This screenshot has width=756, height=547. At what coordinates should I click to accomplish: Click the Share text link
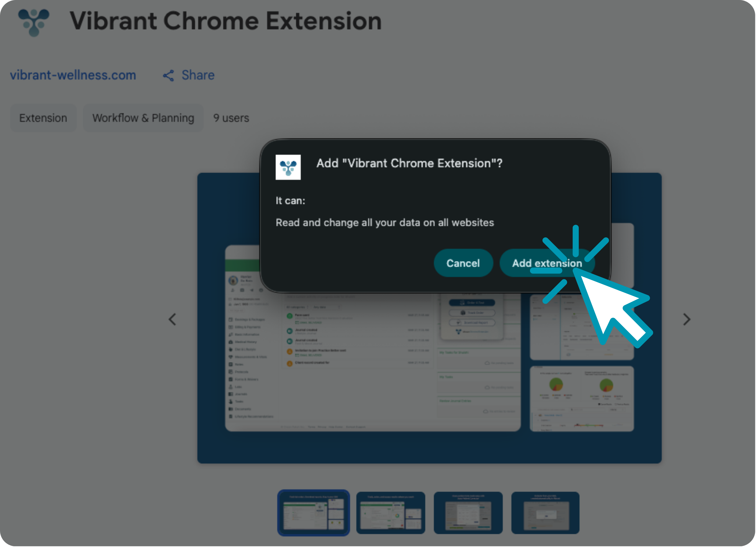[198, 75]
